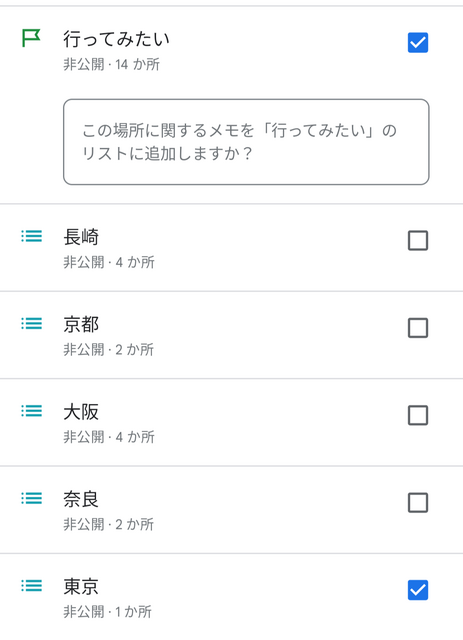This screenshot has height=640, width=463.
Task: Check the 奈良 list checkbox
Action: click(418, 502)
